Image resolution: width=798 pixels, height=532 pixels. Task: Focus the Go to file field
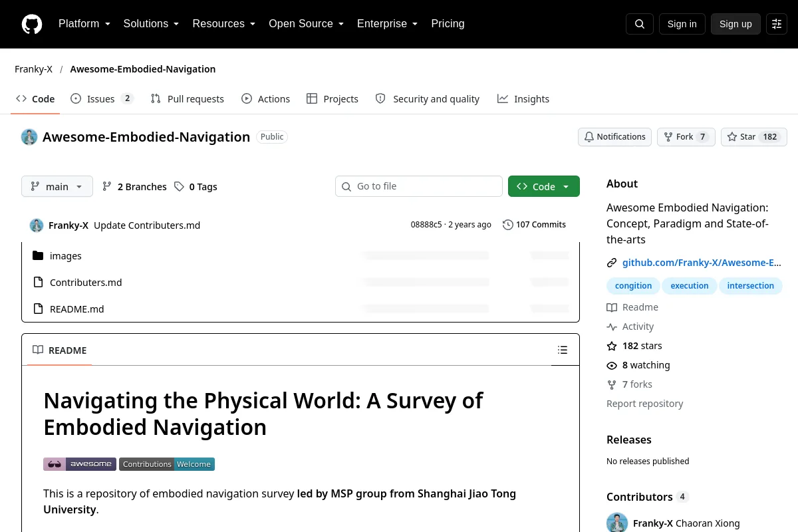tap(419, 186)
